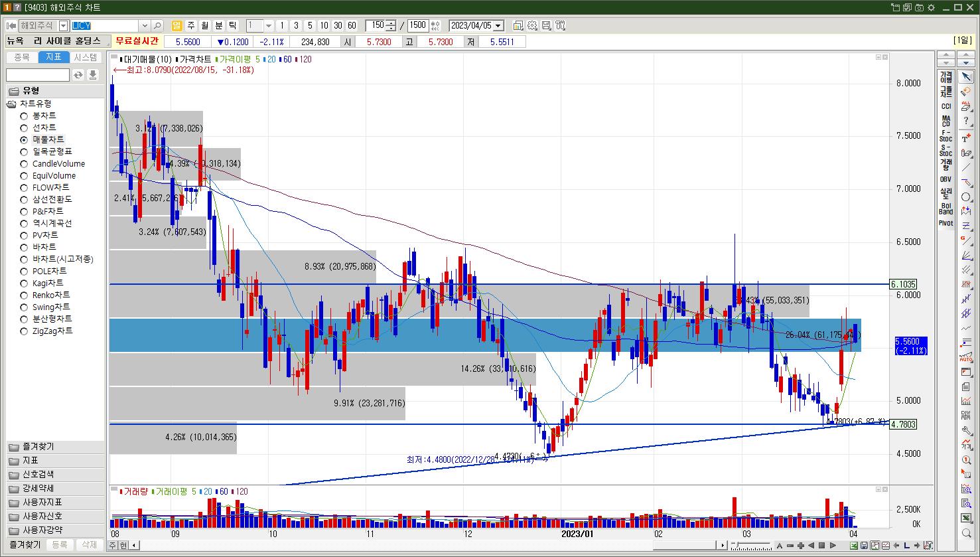Select the Renko차트 chart type
The width and height of the screenshot is (980, 557).
coord(45,295)
